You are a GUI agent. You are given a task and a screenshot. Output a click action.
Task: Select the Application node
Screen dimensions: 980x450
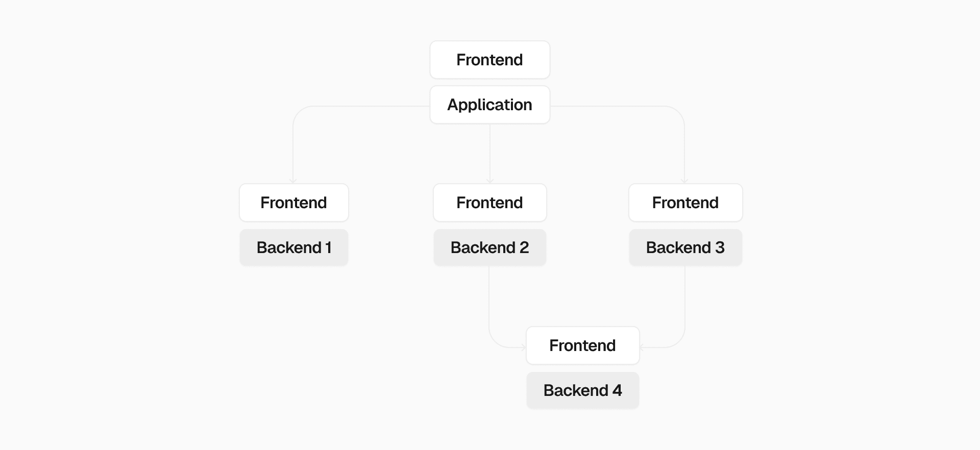coord(489,105)
